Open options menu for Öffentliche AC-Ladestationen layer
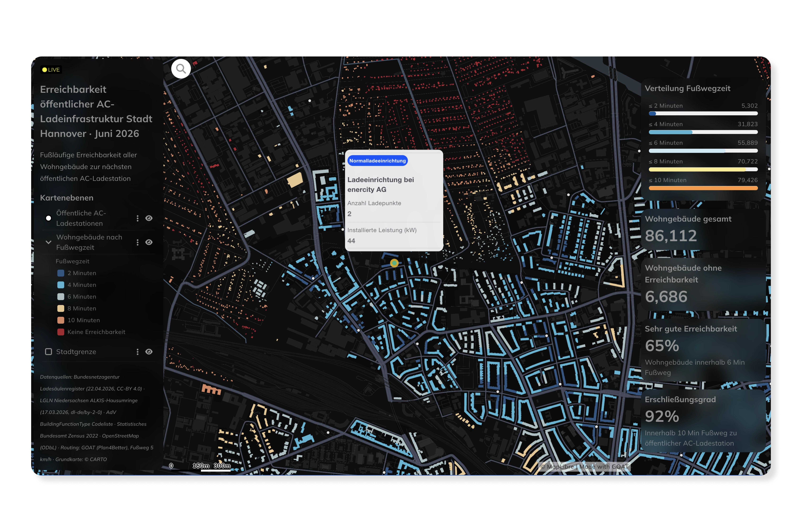The height and width of the screenshot is (532, 802). (137, 218)
